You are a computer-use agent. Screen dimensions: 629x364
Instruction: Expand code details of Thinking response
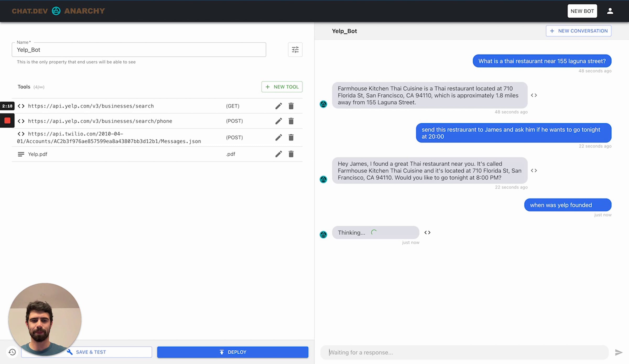click(x=427, y=232)
